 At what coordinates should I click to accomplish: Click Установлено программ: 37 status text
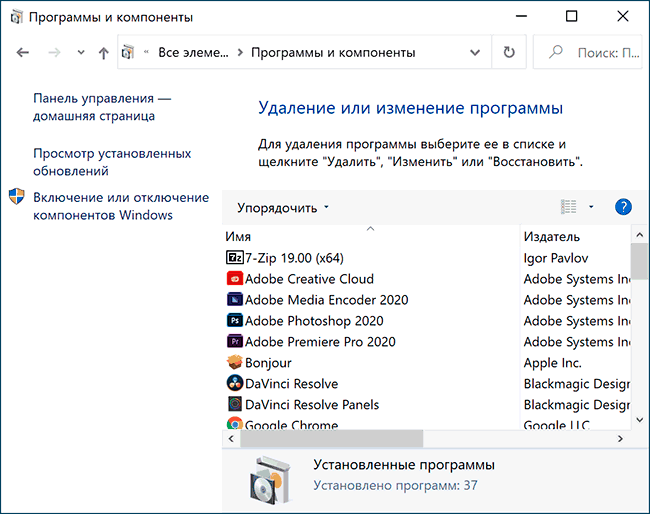click(x=395, y=485)
